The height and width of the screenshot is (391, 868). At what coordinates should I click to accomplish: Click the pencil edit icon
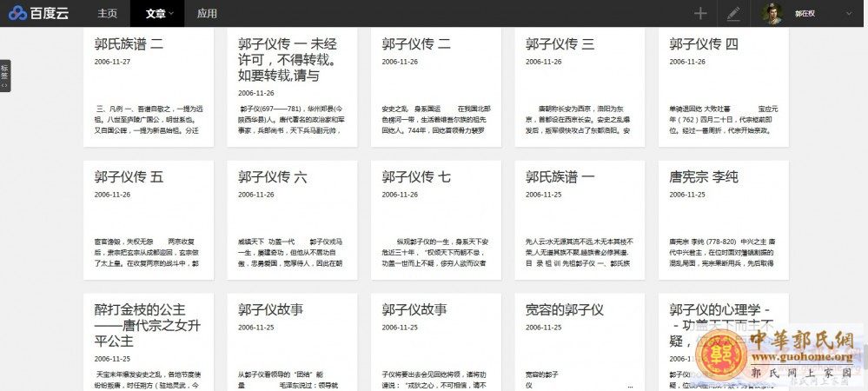(733, 13)
